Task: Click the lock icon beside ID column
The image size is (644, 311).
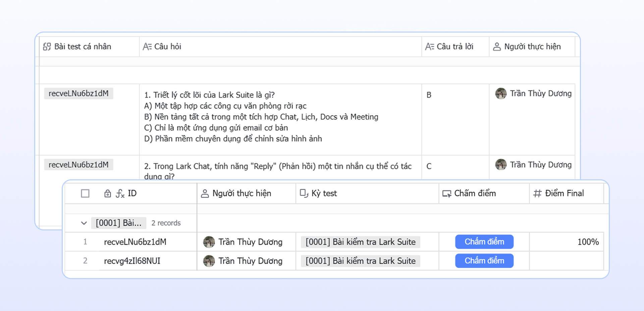Action: 108,193
